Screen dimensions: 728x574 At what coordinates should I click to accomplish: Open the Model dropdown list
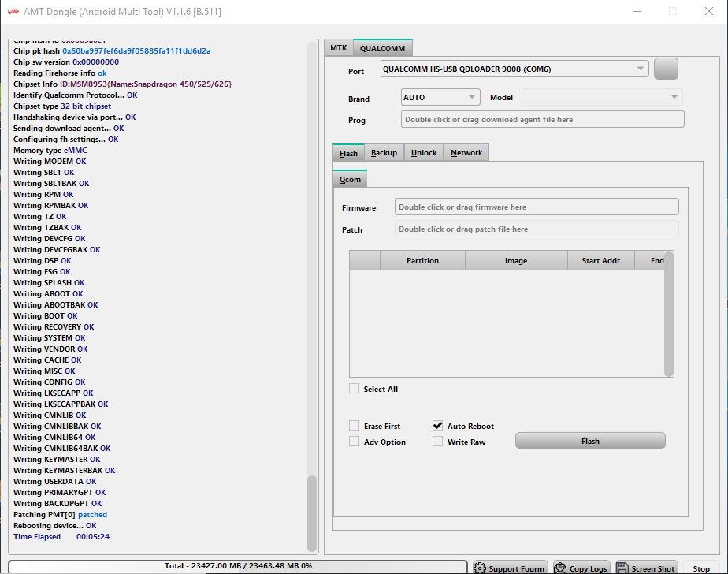(602, 97)
